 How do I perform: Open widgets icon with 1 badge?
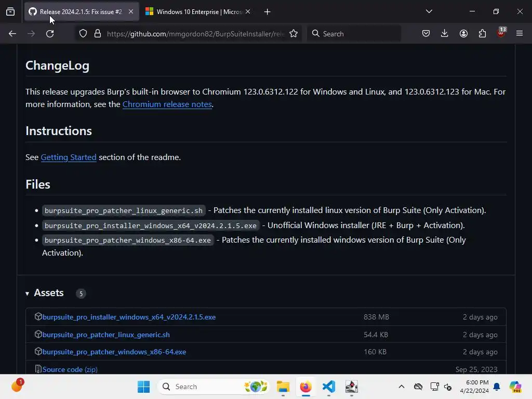click(x=17, y=385)
